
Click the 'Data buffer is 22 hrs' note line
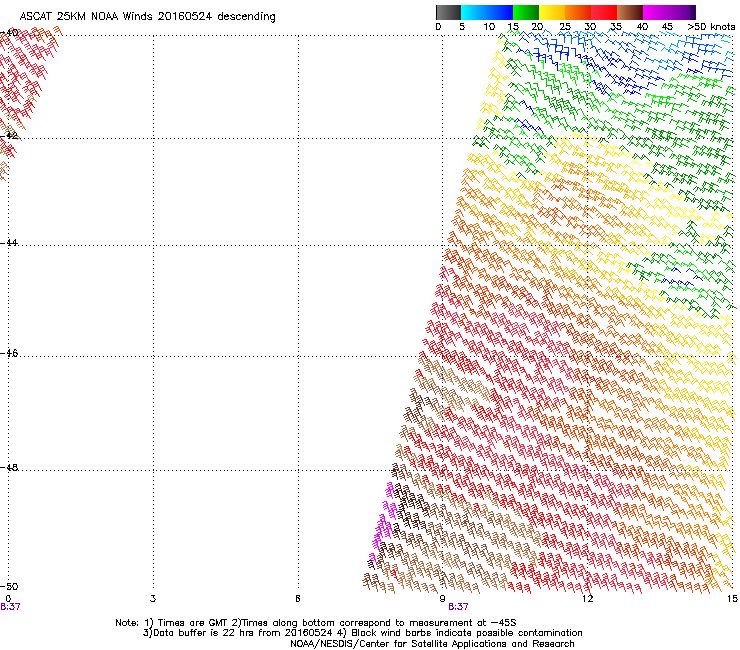click(362, 633)
